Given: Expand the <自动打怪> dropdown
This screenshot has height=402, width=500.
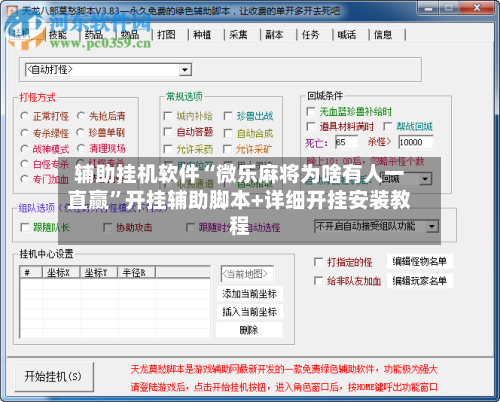Looking at the screenshot, I should (185, 70).
